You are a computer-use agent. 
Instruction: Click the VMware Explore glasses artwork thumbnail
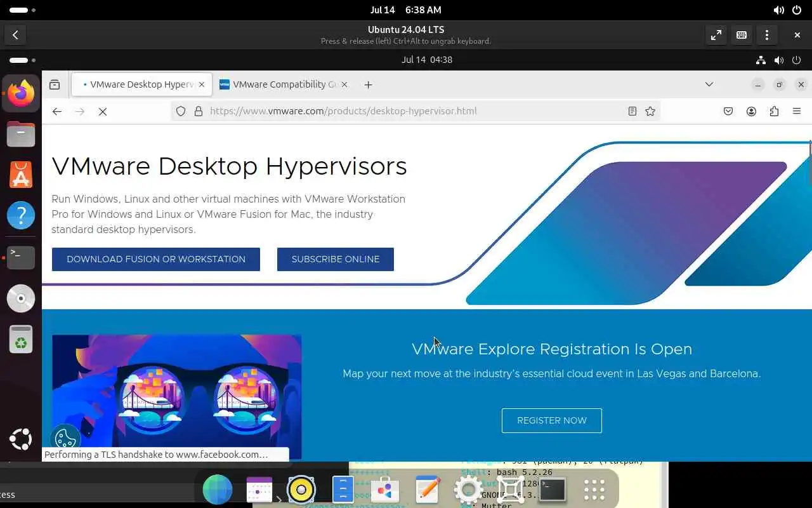click(x=176, y=397)
